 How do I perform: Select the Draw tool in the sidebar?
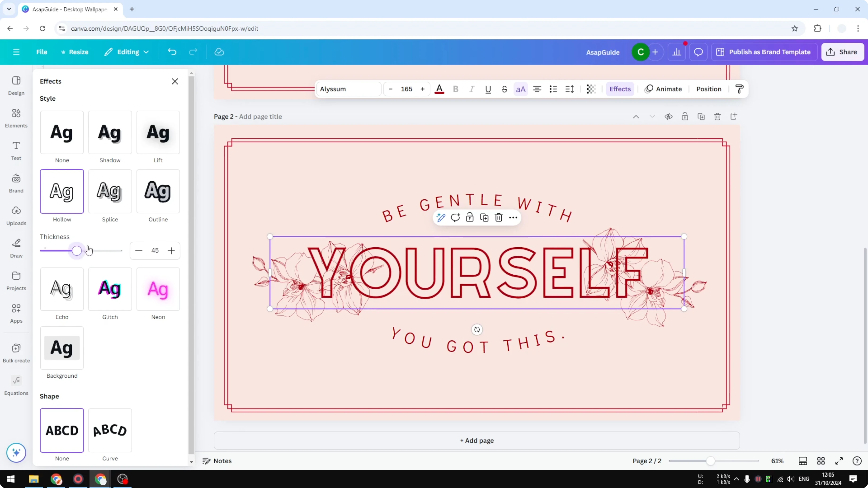16,248
